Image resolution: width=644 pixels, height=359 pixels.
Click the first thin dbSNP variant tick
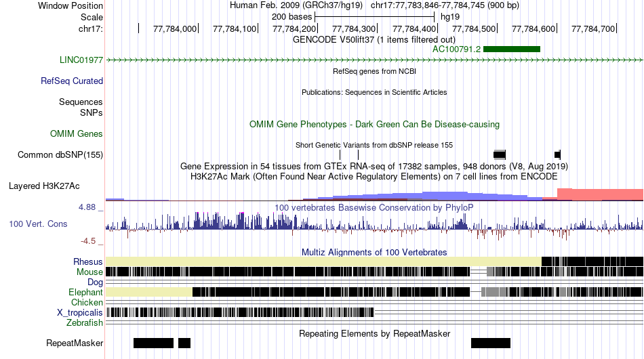coord(340,154)
